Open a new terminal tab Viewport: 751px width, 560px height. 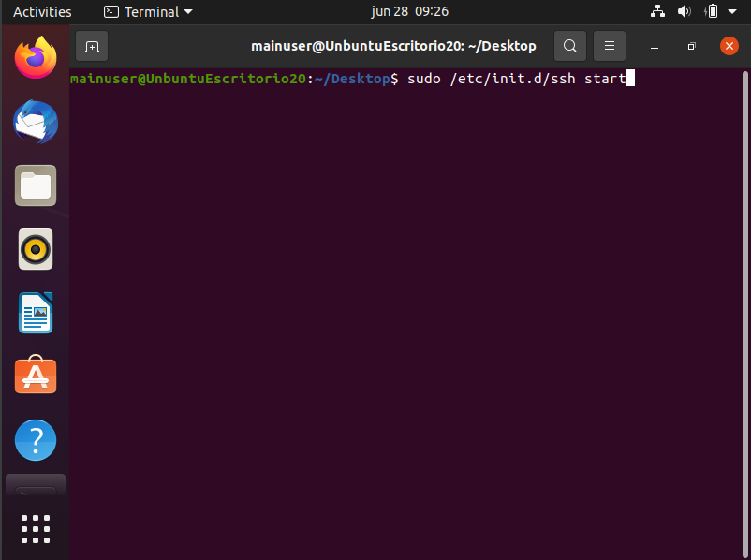[x=92, y=46]
